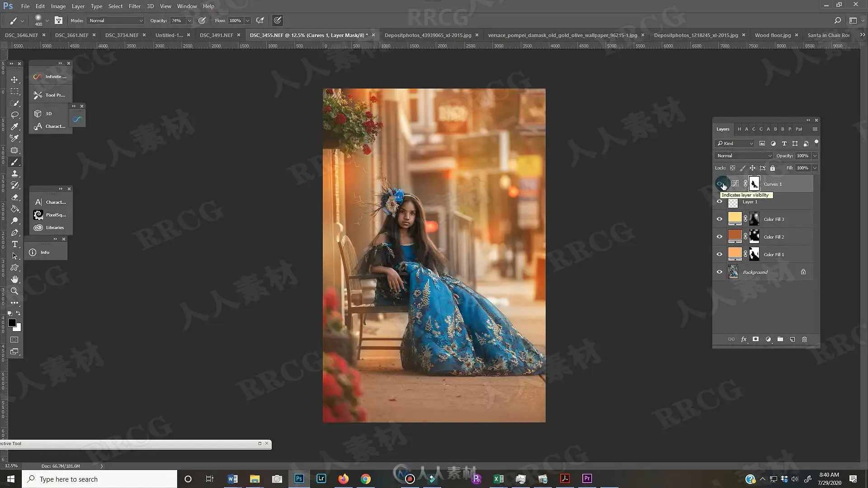Click the foreground color swatch

click(x=12, y=323)
